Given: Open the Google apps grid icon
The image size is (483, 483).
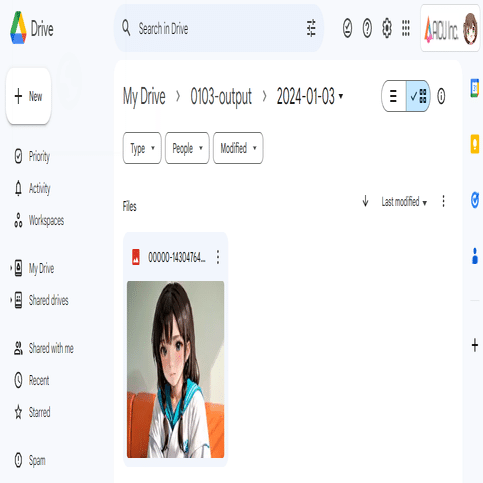Looking at the screenshot, I should [x=406, y=28].
